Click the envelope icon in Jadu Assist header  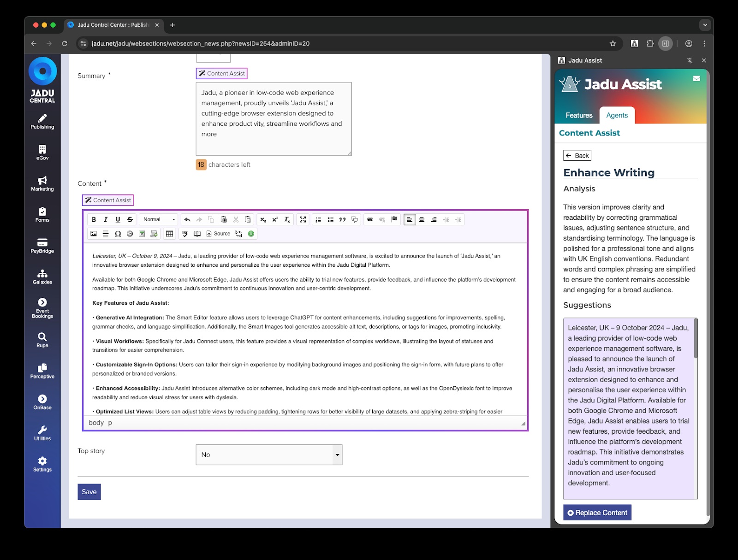click(696, 78)
